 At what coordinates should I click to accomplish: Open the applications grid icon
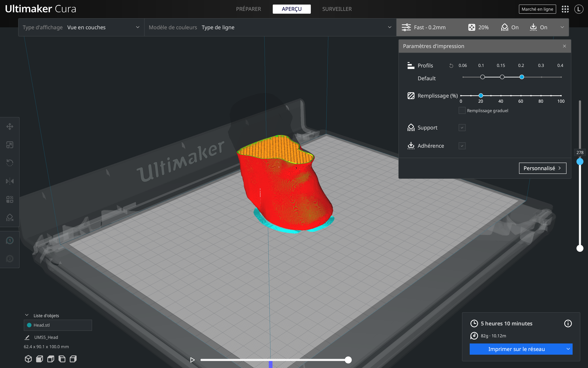tap(565, 9)
